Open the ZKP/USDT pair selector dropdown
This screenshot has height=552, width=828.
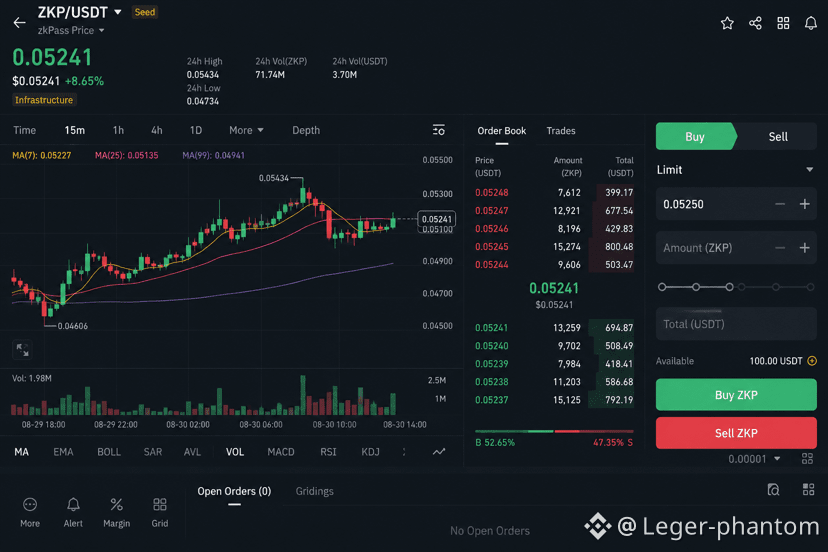pyautogui.click(x=80, y=12)
